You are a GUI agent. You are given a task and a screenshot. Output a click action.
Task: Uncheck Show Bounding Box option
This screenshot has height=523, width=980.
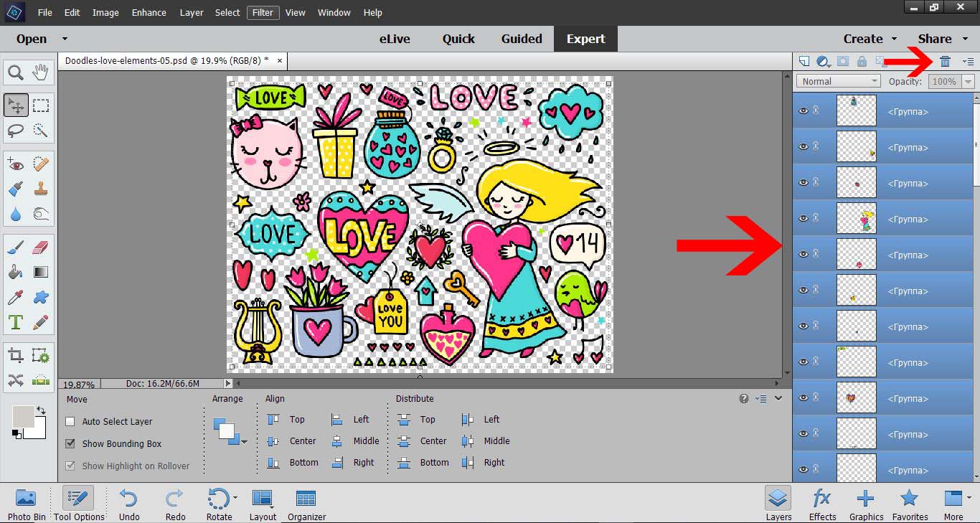point(70,444)
